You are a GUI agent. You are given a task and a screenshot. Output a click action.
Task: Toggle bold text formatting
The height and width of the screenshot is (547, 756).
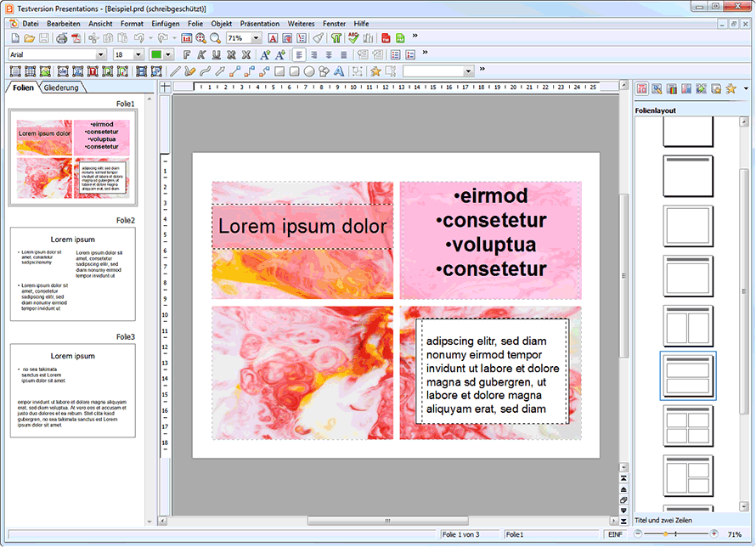click(x=187, y=54)
